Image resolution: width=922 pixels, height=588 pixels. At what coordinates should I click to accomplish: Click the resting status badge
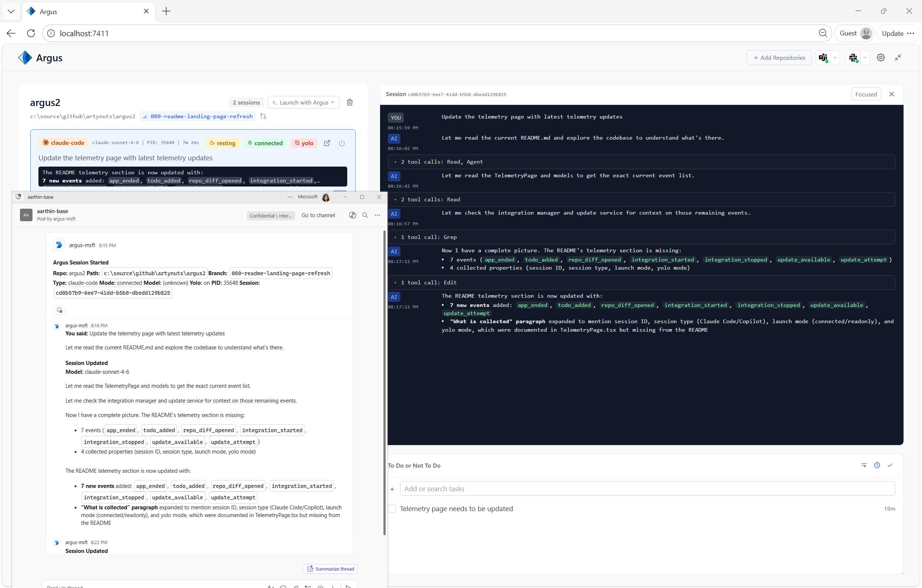[223, 143]
